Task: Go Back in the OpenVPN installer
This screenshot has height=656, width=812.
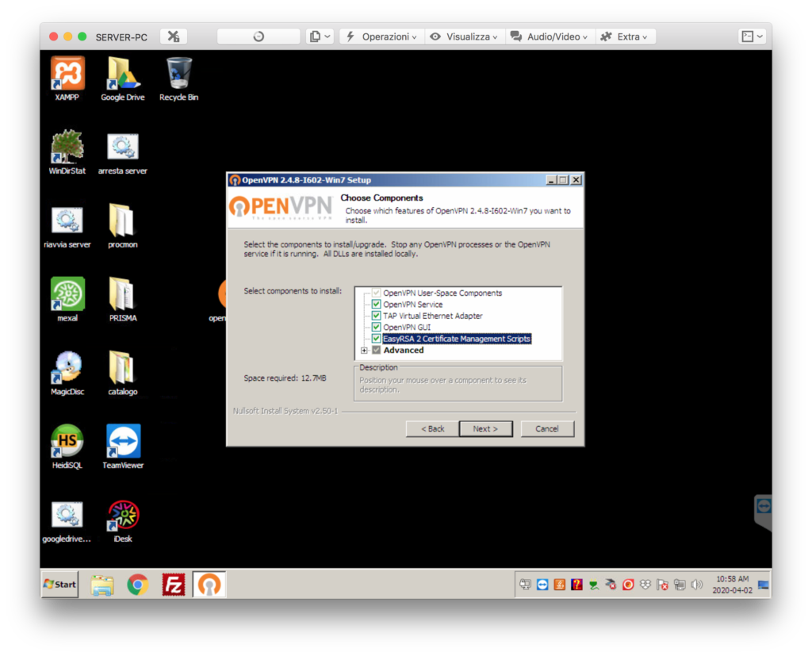Action: tap(432, 429)
